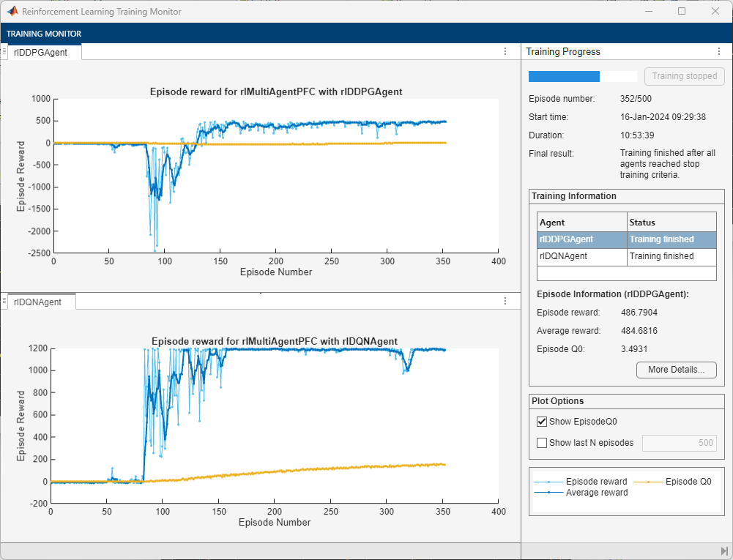Open the rlDQNAgent panel three-dot menu

[505, 301]
